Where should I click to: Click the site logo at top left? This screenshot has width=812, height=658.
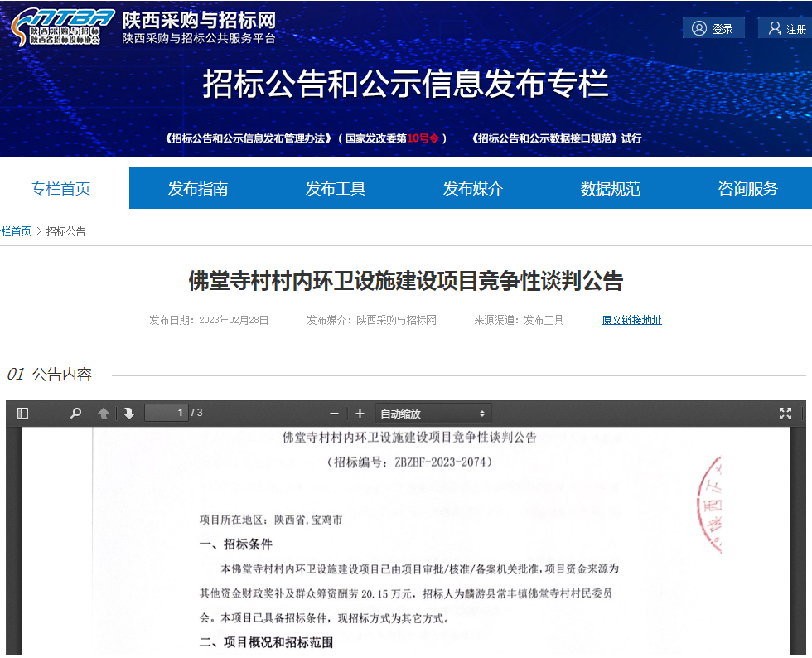click(x=63, y=28)
